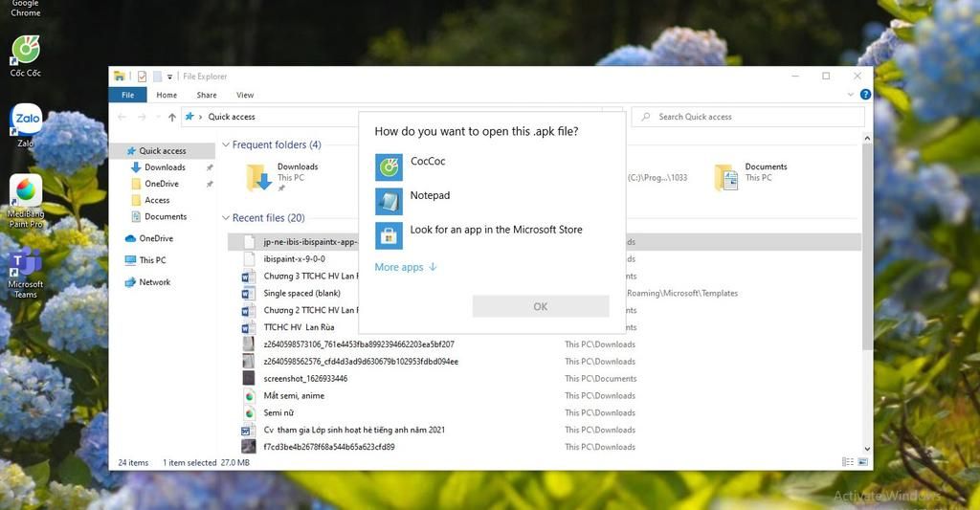
Task: Open the Share ribbon tab
Action: pyautogui.click(x=207, y=95)
